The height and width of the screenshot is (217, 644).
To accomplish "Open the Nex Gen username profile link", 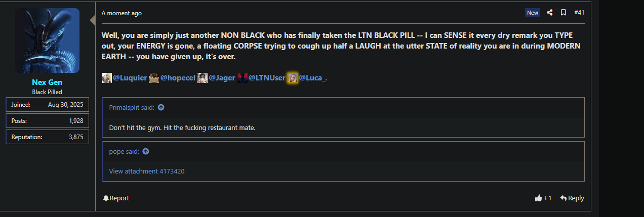I will point(47,82).
